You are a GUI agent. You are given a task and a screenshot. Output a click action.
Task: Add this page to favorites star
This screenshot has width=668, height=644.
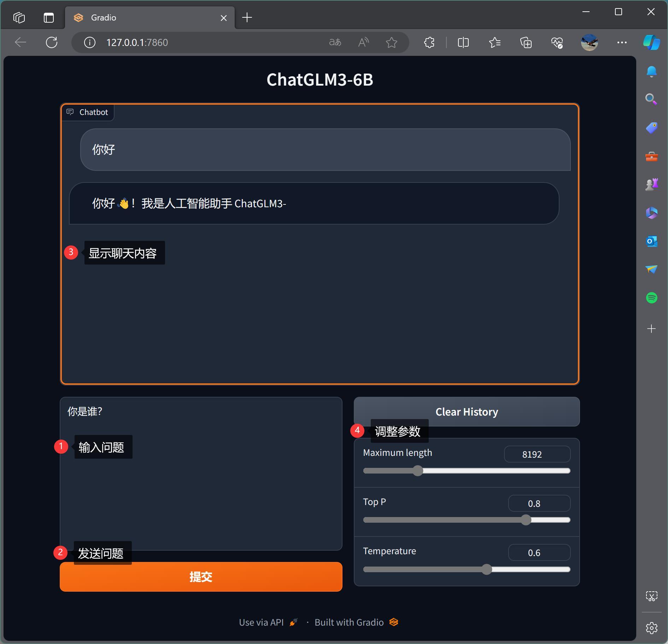pos(392,42)
